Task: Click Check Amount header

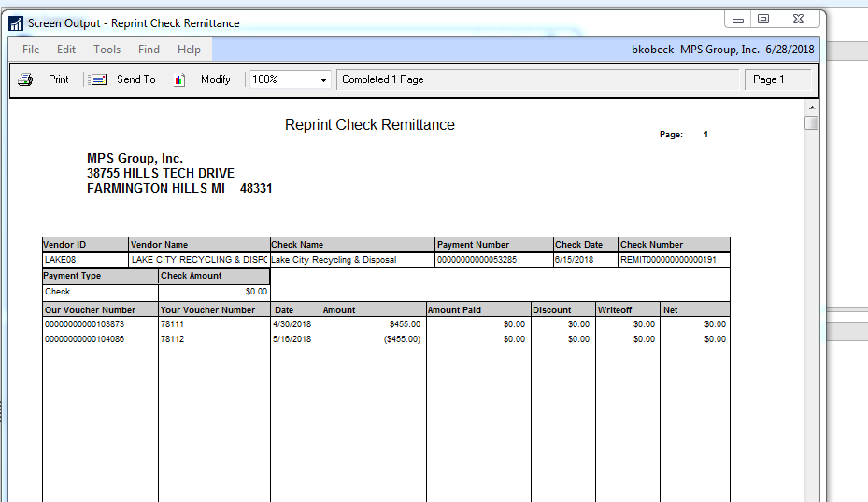Action: coord(214,276)
